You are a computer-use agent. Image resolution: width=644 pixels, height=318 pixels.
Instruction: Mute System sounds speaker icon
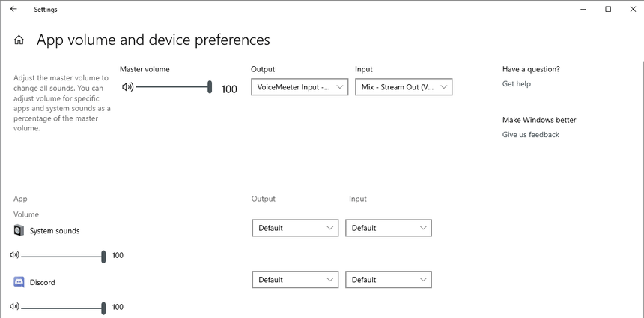click(14, 255)
